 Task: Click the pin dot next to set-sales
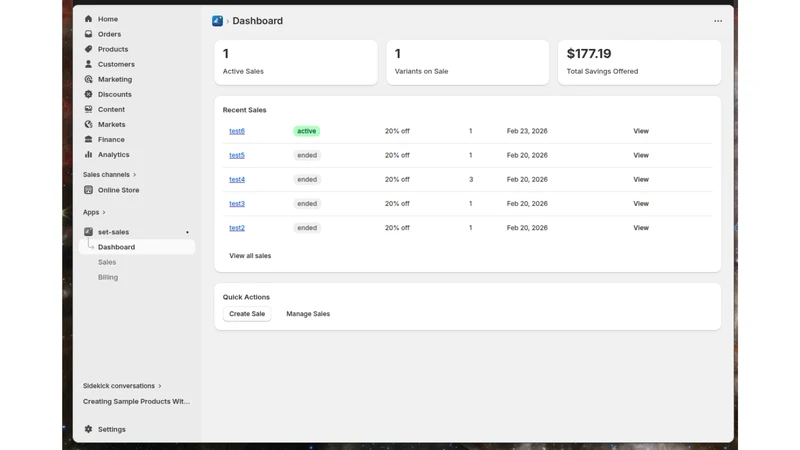point(187,232)
